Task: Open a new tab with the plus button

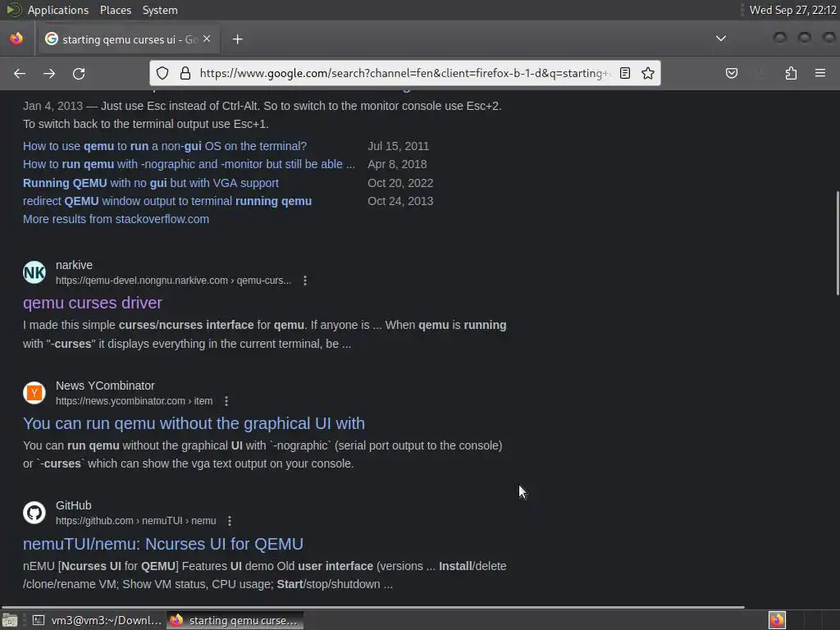Action: [237, 39]
